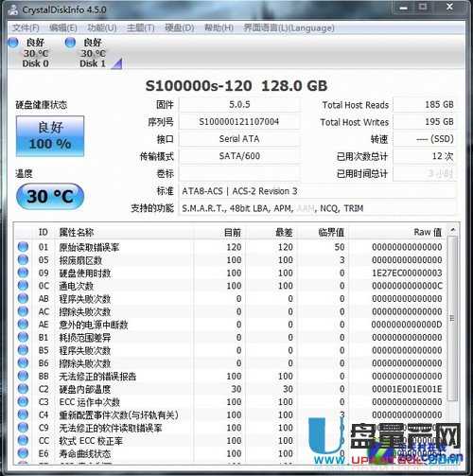
Task: Select Disk 1 status orb
Action: [70, 43]
